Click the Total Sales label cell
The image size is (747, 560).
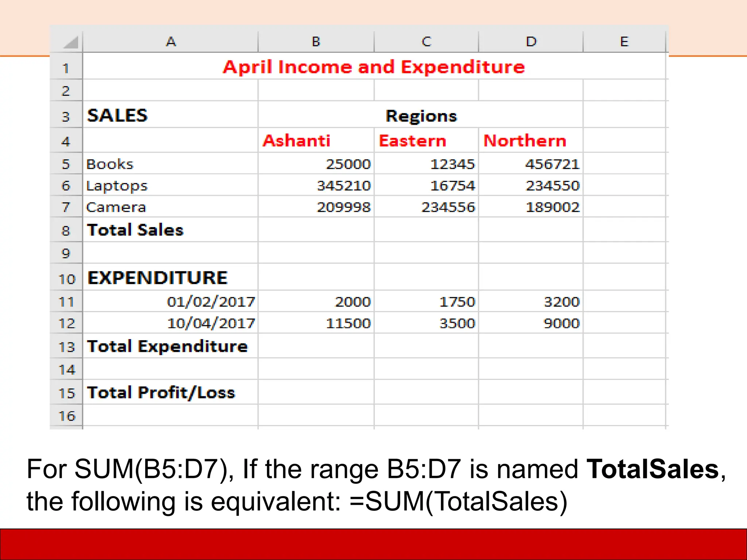pos(170,230)
